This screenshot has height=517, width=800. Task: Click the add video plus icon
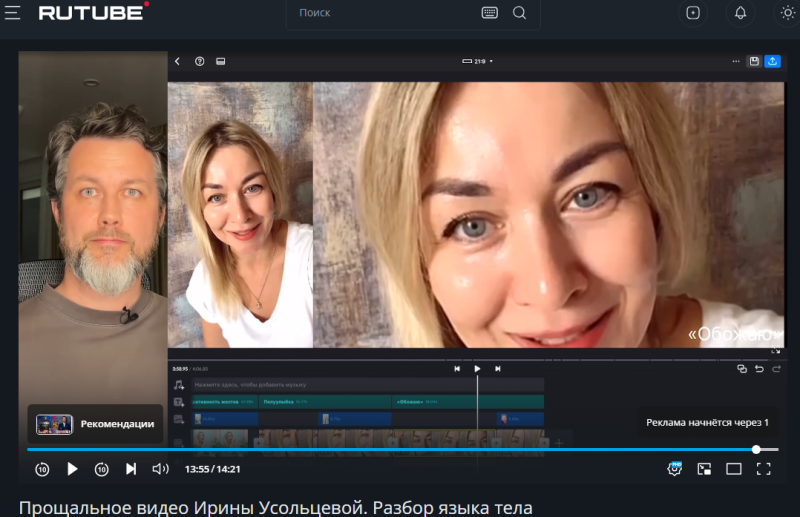click(x=692, y=13)
